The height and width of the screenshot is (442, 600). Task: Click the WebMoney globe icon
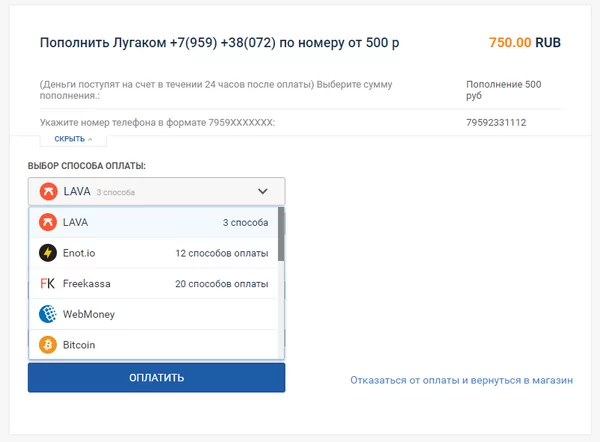47,314
